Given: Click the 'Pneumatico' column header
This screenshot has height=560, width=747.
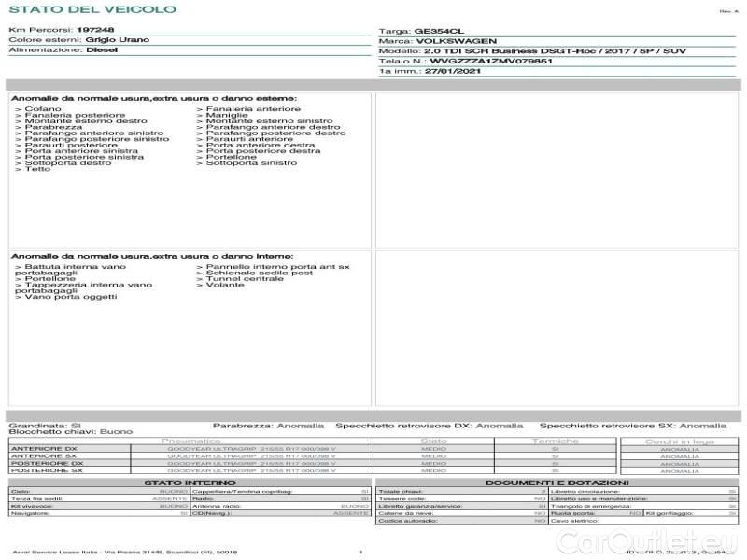Looking at the screenshot, I should click(190, 441).
